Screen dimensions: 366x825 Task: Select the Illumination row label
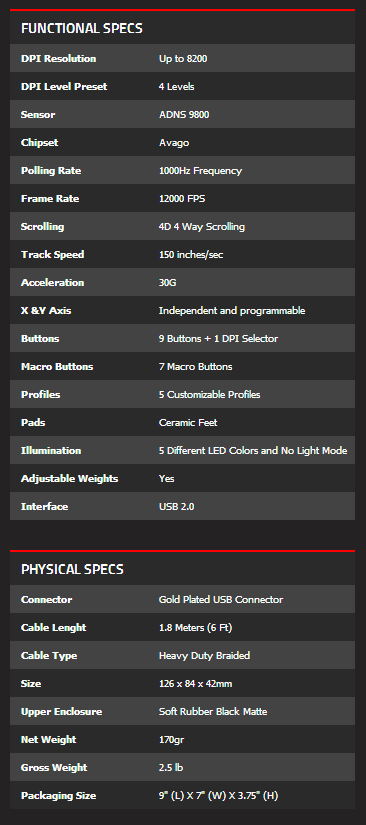click(51, 450)
